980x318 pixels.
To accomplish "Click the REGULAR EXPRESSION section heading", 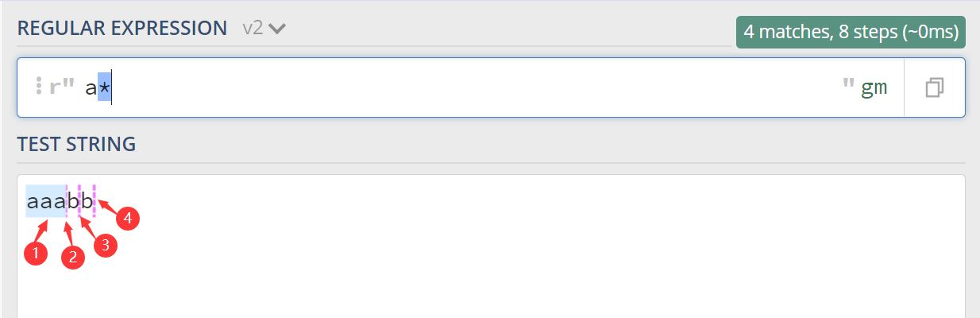I will 122,29.
